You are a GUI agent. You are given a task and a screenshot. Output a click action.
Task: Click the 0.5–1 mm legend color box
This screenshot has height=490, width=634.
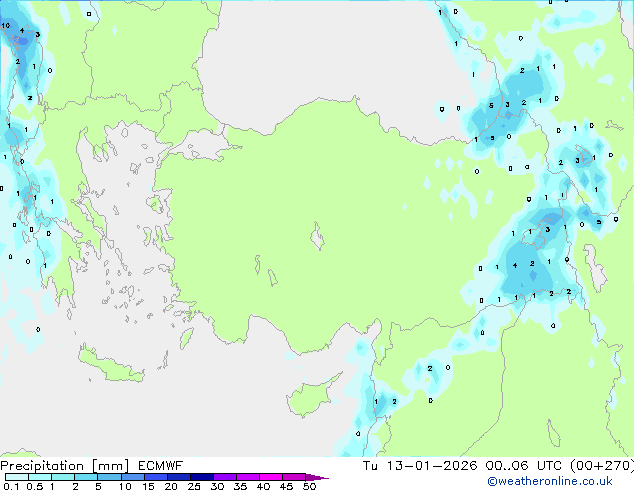tap(40, 477)
